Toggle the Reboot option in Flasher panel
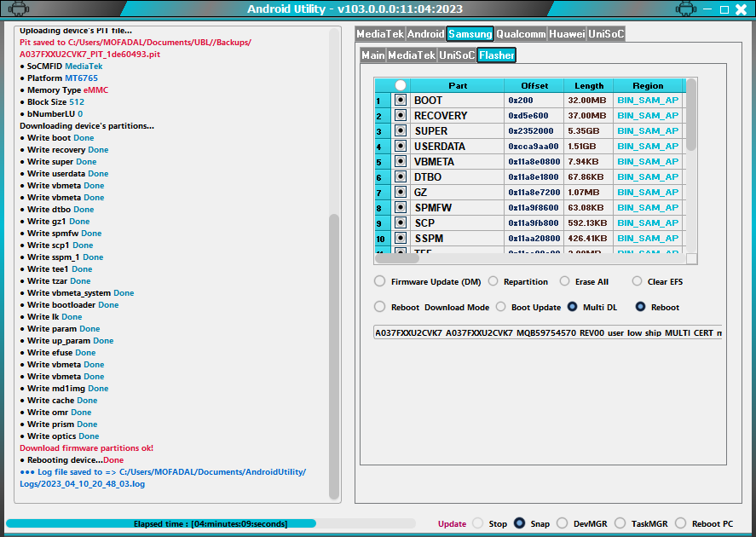 pos(640,307)
